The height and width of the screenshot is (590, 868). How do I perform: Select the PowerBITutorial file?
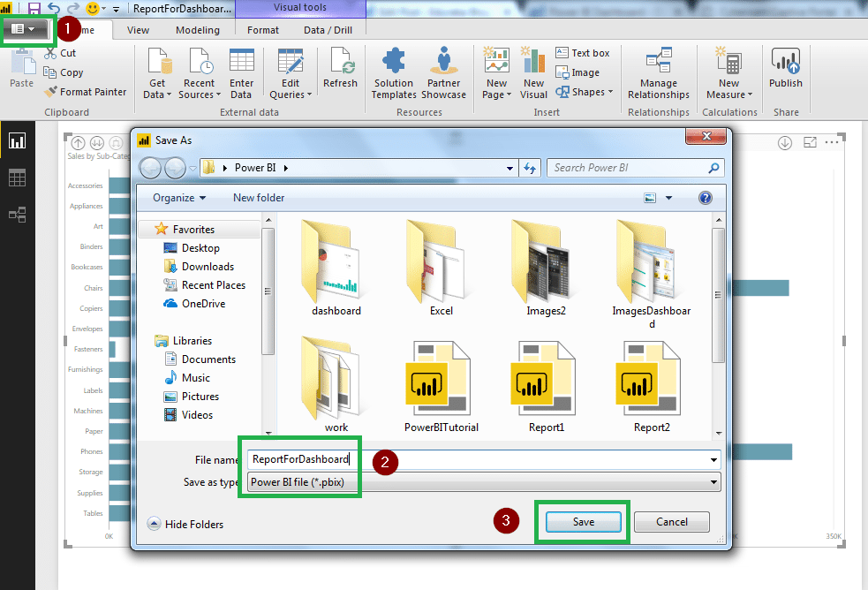441,386
